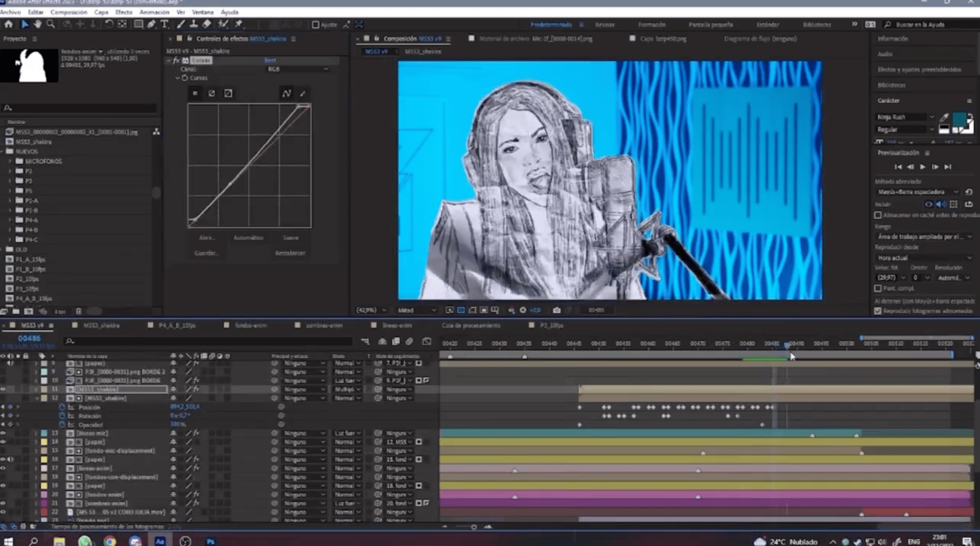
Task: Click the Restablecer button under curves
Action: coord(290,253)
